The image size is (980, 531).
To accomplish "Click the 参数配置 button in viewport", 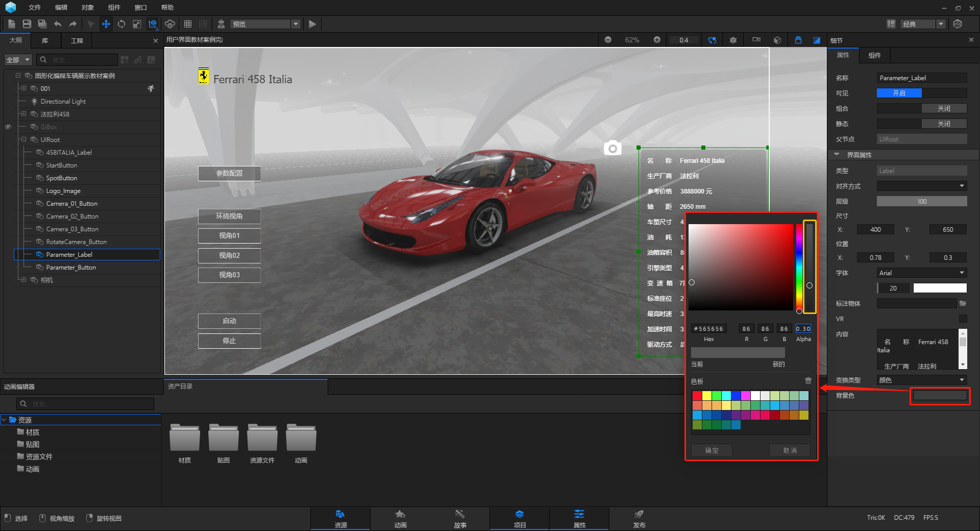I will point(229,173).
